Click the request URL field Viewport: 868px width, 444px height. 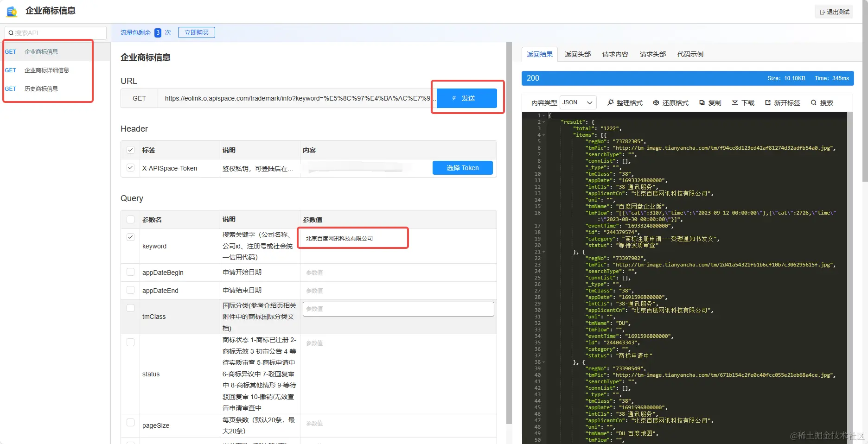(x=297, y=98)
